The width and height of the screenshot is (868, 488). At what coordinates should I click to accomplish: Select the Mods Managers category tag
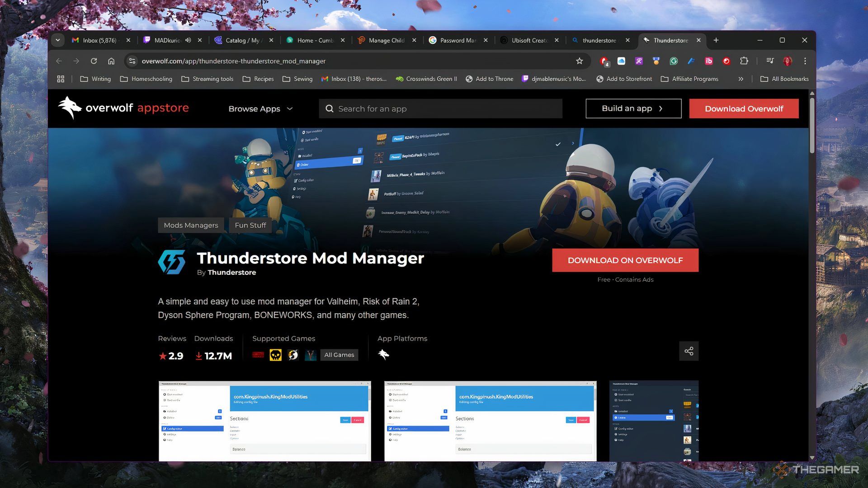coord(191,225)
